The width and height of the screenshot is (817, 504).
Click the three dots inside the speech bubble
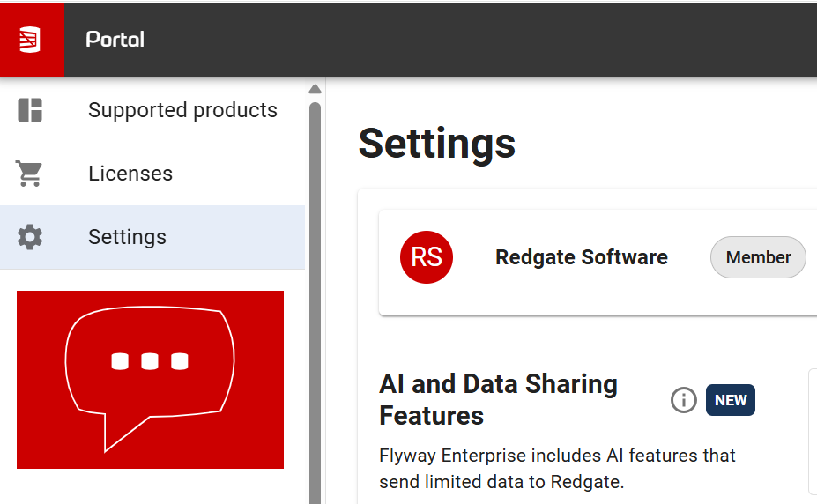point(150,361)
